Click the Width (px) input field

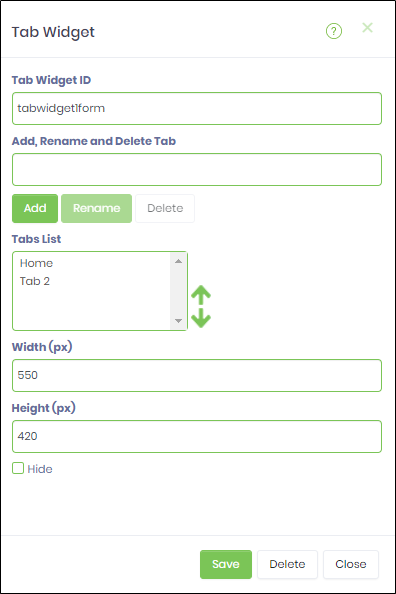coord(197,375)
